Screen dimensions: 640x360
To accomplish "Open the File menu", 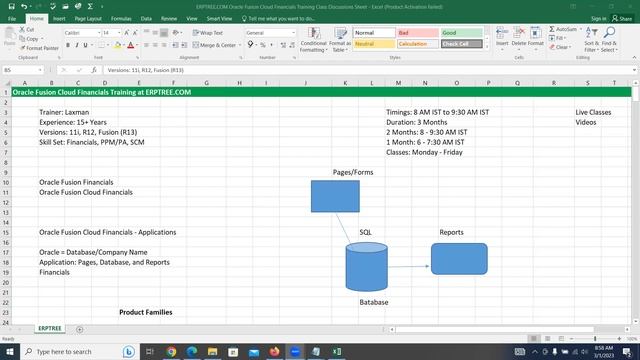I will coord(12,19).
